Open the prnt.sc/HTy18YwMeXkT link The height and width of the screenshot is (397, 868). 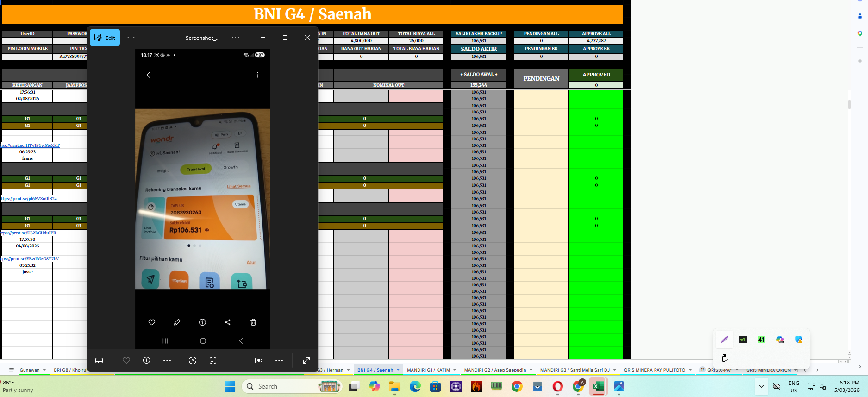click(x=30, y=145)
